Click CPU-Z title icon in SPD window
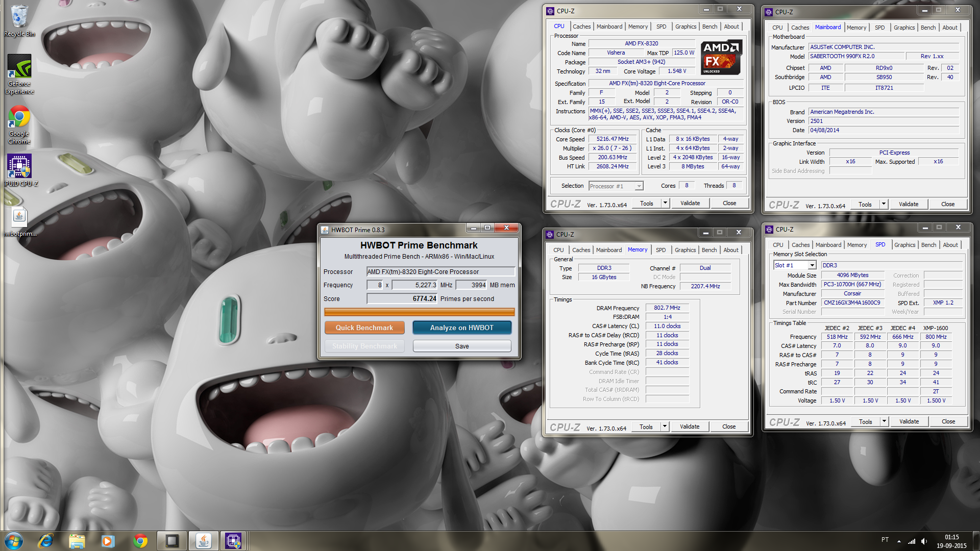 [x=769, y=230]
